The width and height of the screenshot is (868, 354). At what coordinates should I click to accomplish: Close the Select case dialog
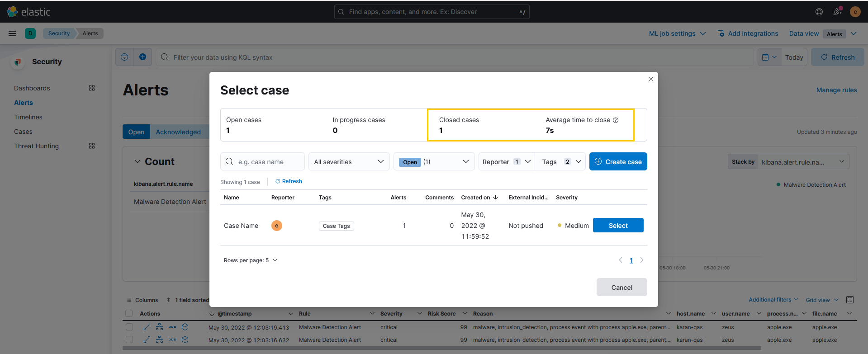(x=651, y=79)
